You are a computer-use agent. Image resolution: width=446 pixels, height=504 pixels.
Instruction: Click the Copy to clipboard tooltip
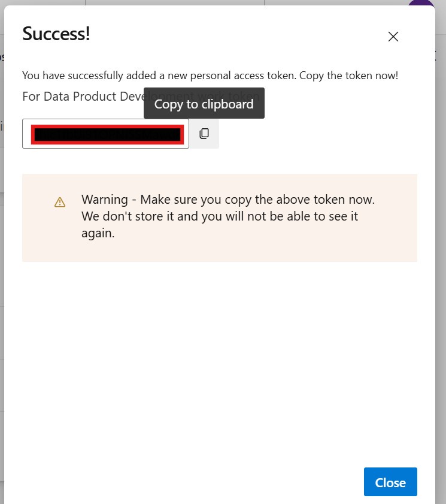[204, 103]
